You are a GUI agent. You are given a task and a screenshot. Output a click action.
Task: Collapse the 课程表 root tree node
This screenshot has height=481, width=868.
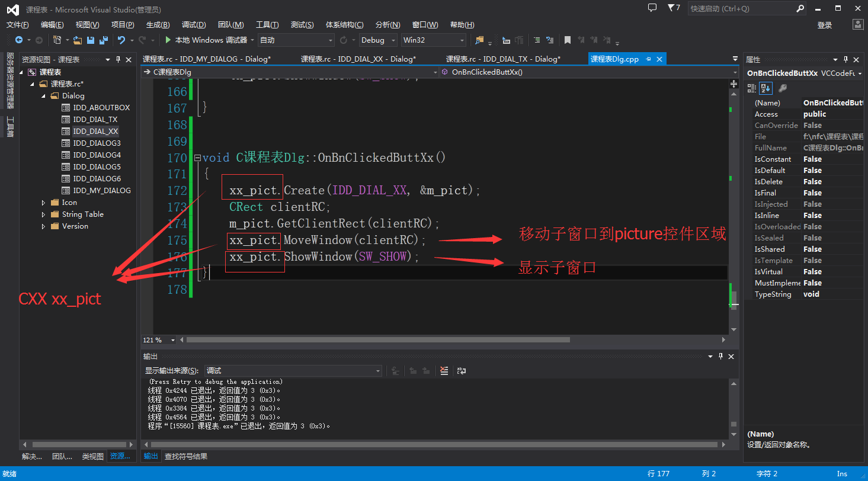pos(22,72)
